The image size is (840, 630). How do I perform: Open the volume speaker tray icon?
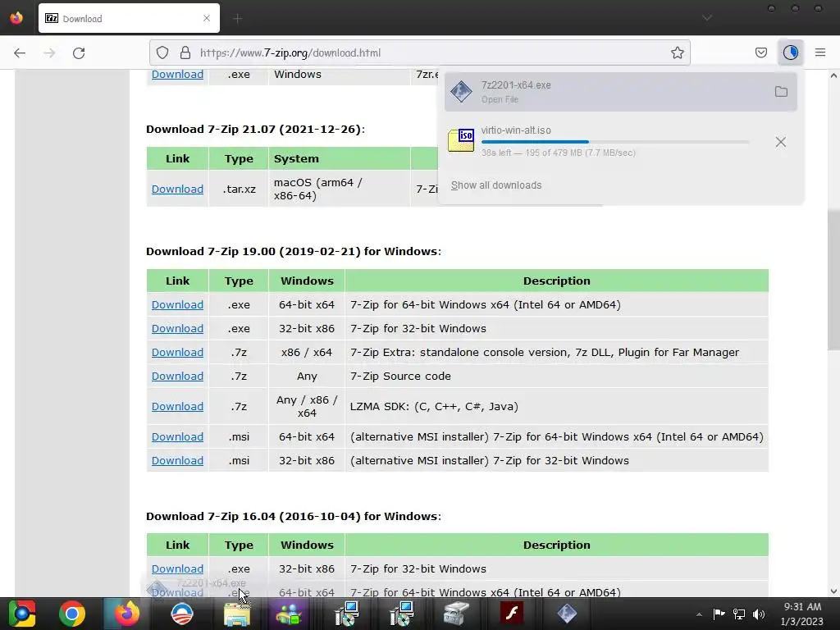tap(759, 614)
